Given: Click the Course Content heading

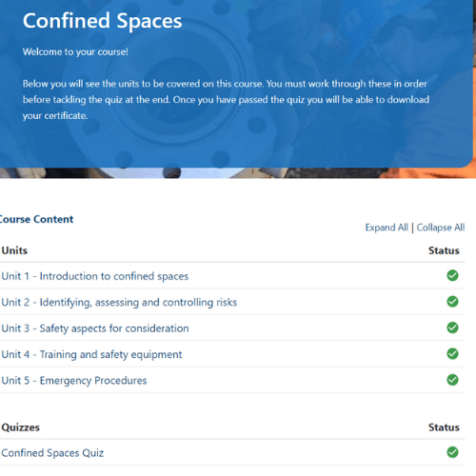Looking at the screenshot, I should [x=36, y=219].
